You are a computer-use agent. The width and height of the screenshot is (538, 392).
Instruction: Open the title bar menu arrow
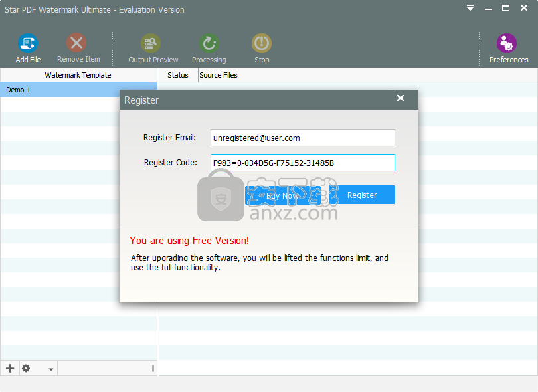coord(470,7)
